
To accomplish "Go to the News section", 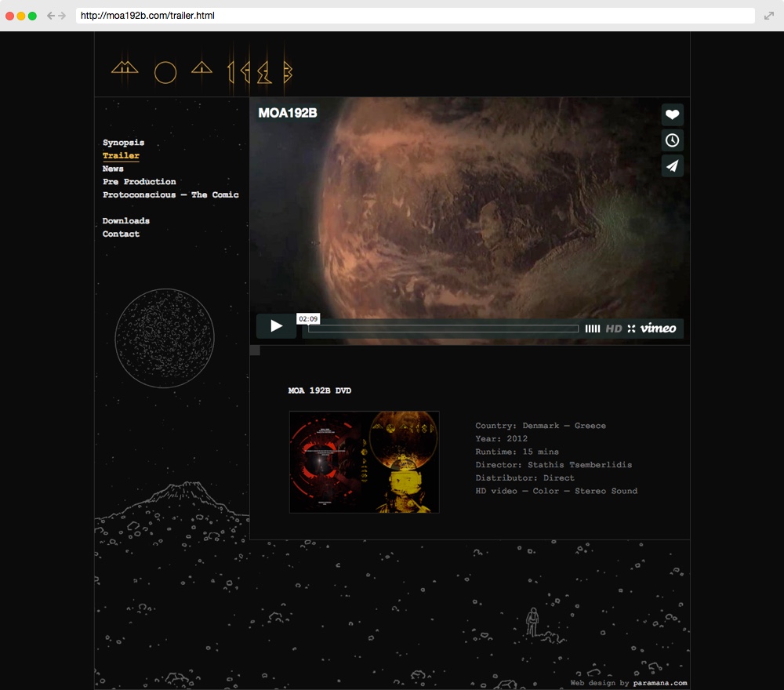I will tap(113, 169).
